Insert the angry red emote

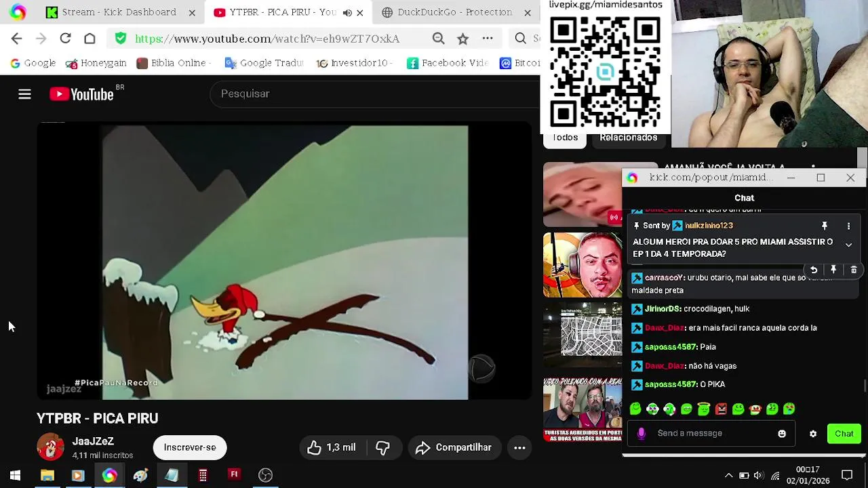(x=721, y=409)
